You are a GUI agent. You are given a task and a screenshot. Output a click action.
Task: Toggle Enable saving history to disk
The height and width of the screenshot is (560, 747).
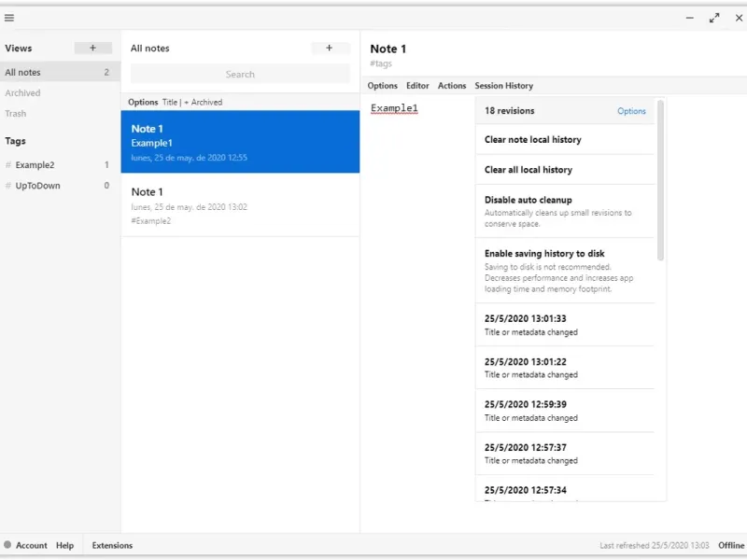click(x=565, y=271)
